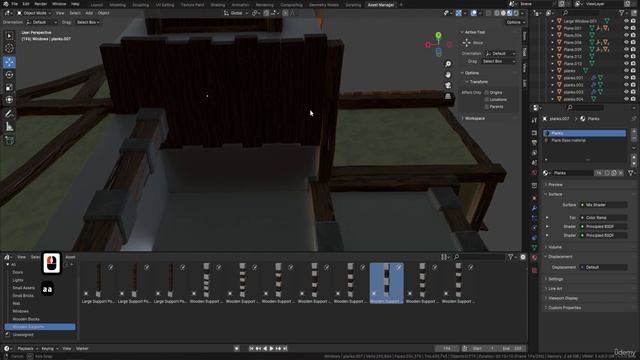Viewport: 640px width, 360px height.
Task: Open the Material properties tab icon
Action: pyautogui.click(x=534, y=258)
